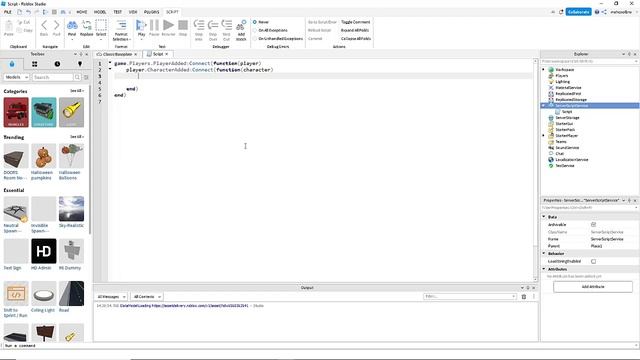Expand the StarterPlayer node in Explorer
Viewport: 640px width, 360px height.
pyautogui.click(x=543, y=136)
